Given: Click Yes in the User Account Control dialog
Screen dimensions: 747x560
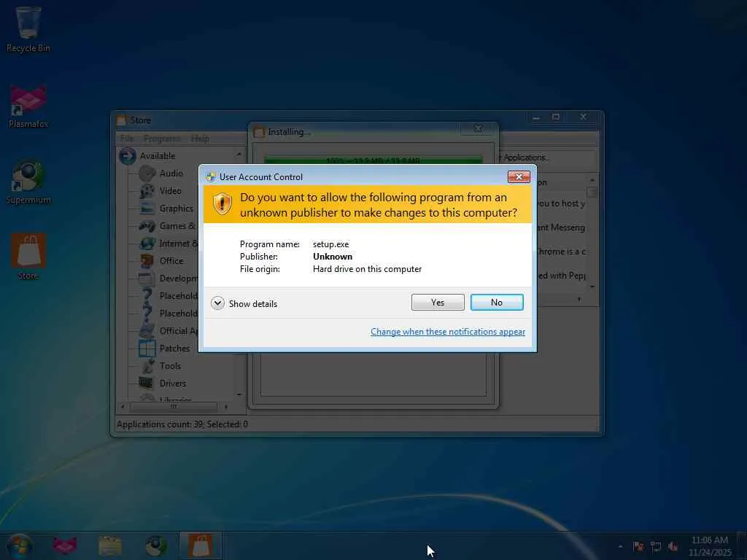Looking at the screenshot, I should [438, 303].
